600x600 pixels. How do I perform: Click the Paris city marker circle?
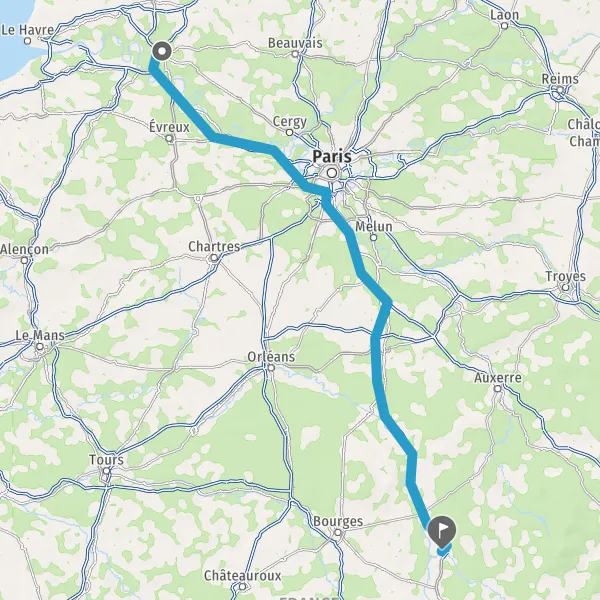point(332,173)
